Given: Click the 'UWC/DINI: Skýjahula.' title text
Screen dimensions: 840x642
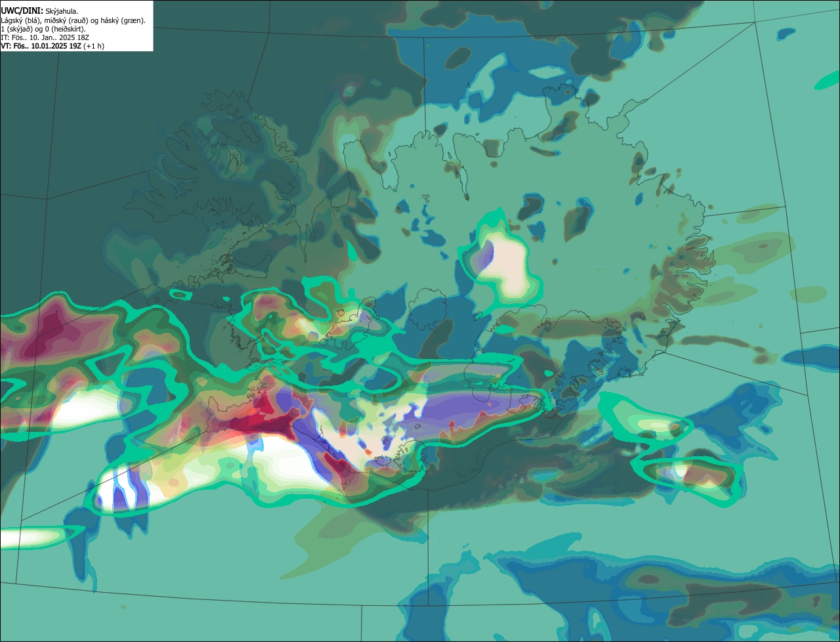Looking at the screenshot, I should pyautogui.click(x=39, y=11).
